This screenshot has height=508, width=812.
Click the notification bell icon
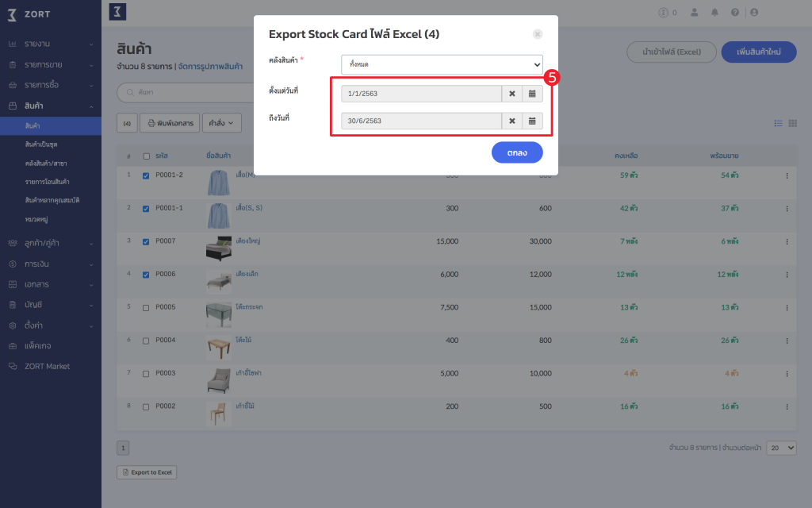click(714, 12)
